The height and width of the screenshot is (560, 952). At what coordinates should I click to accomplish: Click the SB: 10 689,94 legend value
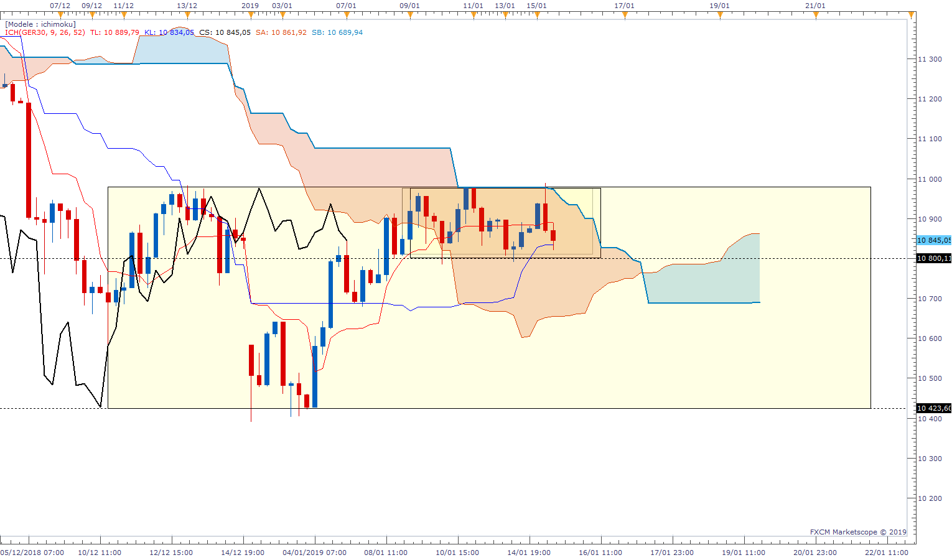pos(337,32)
